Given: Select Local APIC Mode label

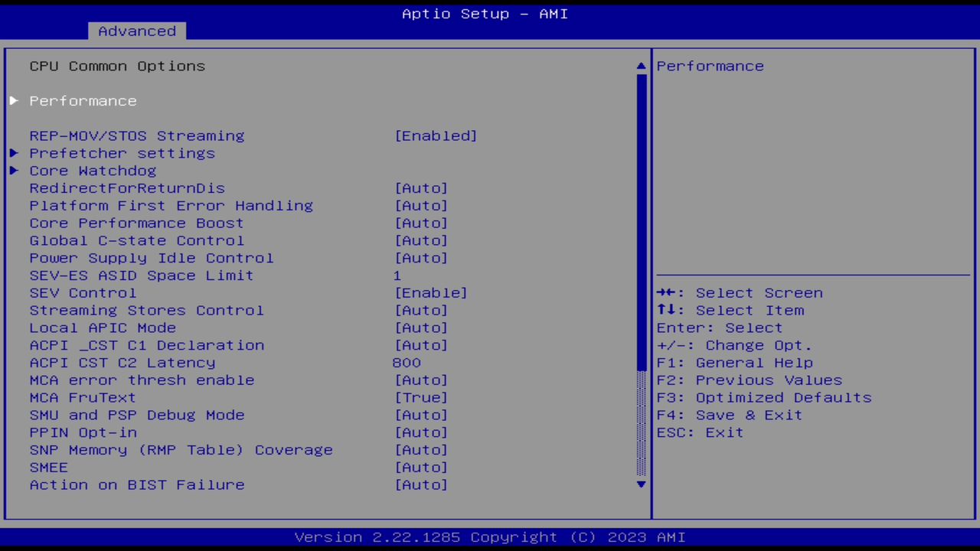Looking at the screenshot, I should (103, 328).
